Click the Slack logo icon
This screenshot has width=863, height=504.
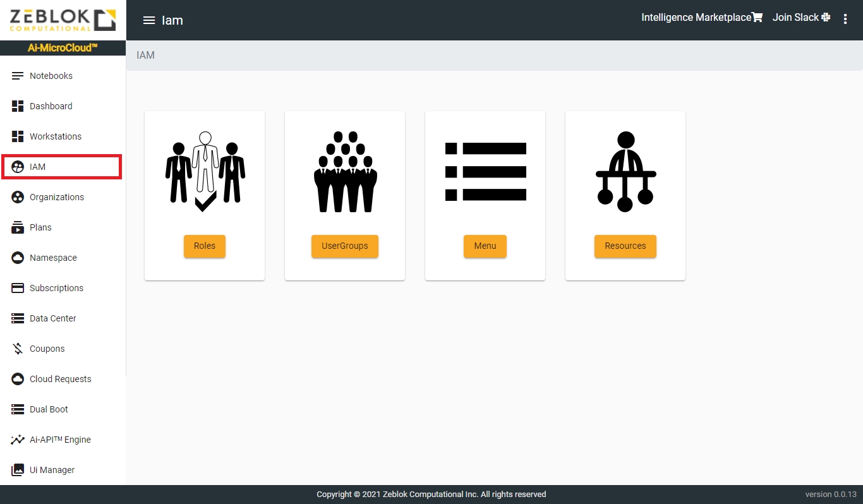pos(826,18)
